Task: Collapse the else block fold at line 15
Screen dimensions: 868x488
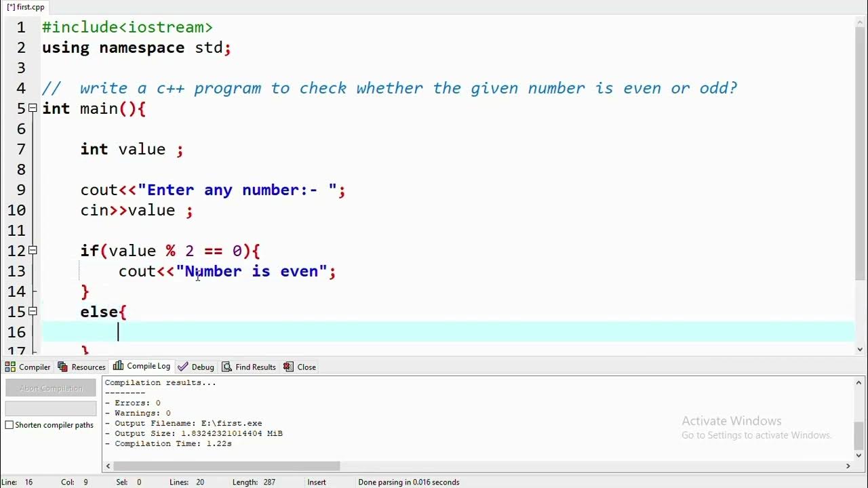Action: [x=33, y=311]
